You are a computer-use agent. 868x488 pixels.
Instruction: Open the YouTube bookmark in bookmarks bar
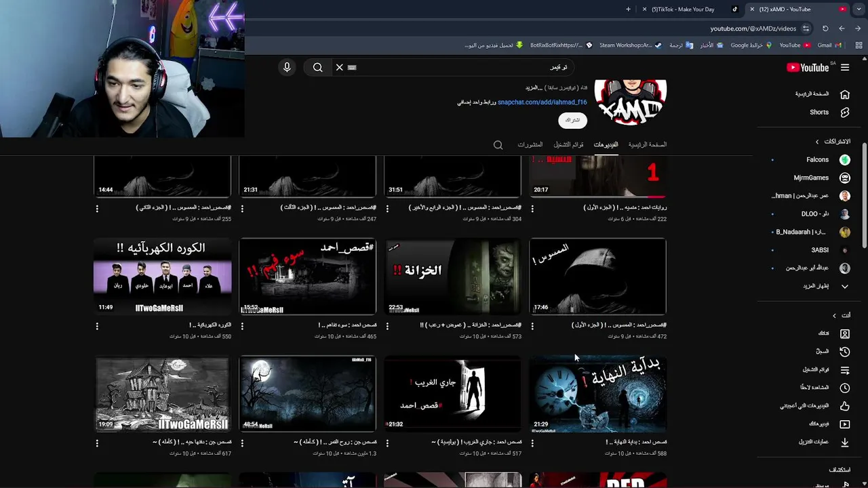tap(795, 45)
